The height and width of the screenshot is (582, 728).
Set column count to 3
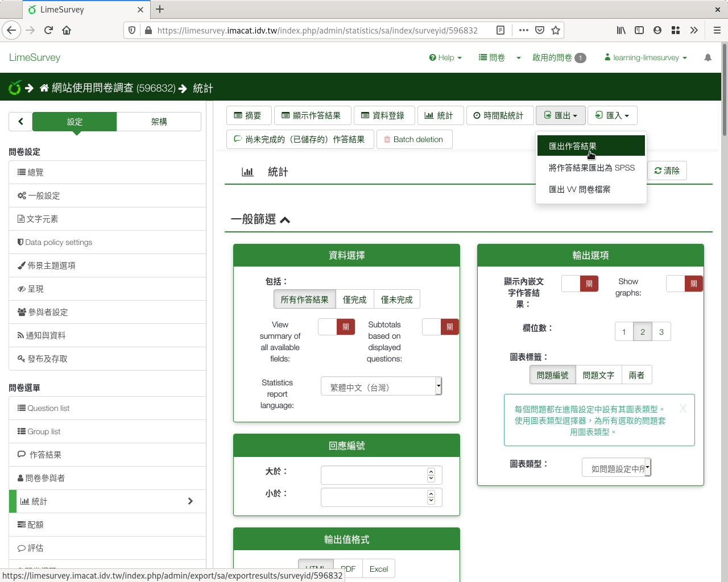pos(661,332)
